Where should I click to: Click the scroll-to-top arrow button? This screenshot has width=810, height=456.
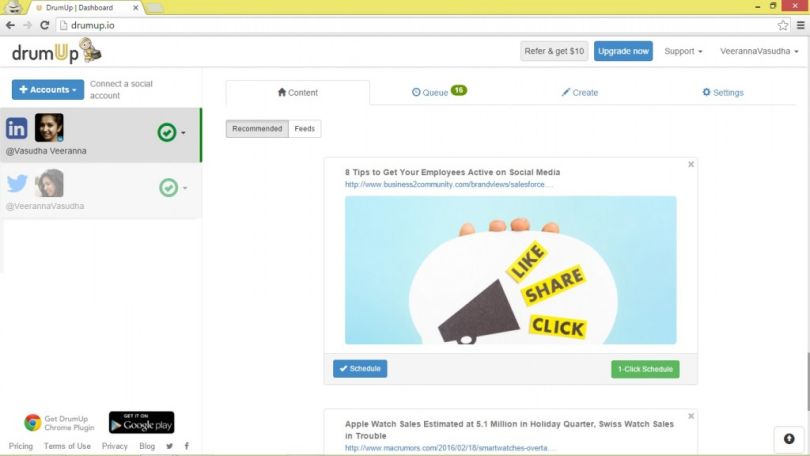tap(788, 438)
